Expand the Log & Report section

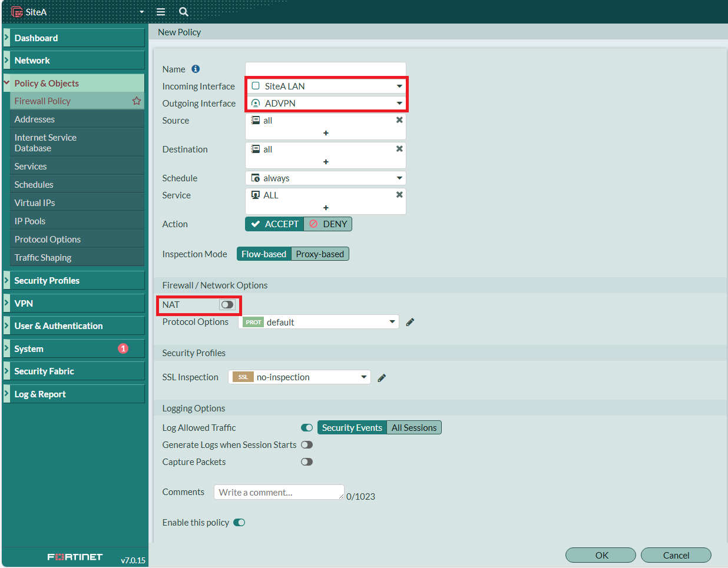[74, 394]
